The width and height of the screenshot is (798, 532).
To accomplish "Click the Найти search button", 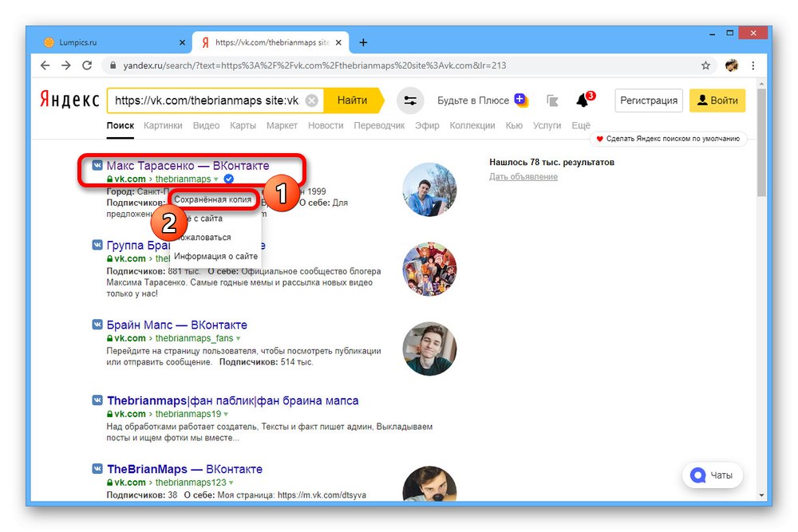I will 353,100.
